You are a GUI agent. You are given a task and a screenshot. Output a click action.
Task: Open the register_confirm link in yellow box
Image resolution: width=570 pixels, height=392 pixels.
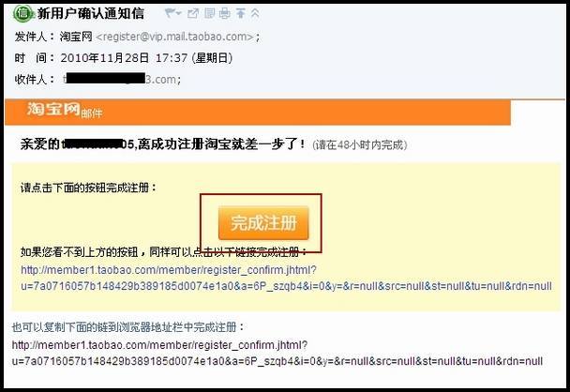(x=286, y=278)
